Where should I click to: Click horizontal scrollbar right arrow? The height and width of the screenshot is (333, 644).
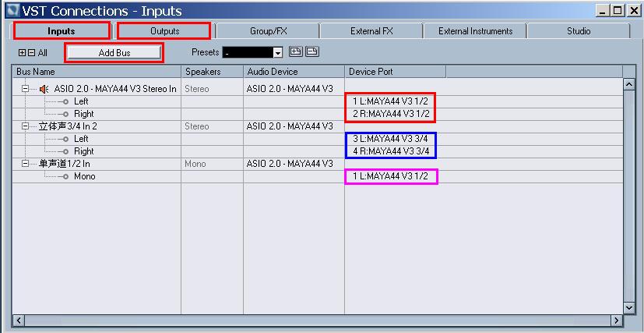pyautogui.click(x=617, y=320)
